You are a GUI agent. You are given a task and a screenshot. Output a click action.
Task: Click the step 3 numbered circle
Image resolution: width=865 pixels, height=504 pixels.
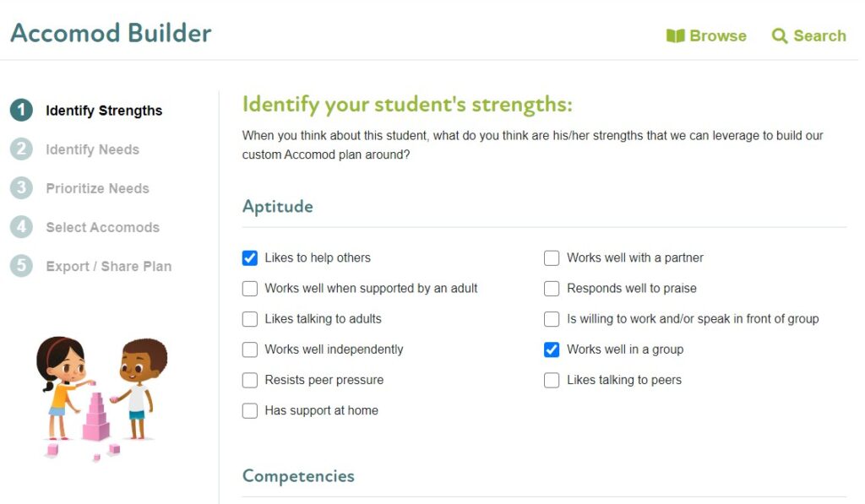pyautogui.click(x=21, y=187)
